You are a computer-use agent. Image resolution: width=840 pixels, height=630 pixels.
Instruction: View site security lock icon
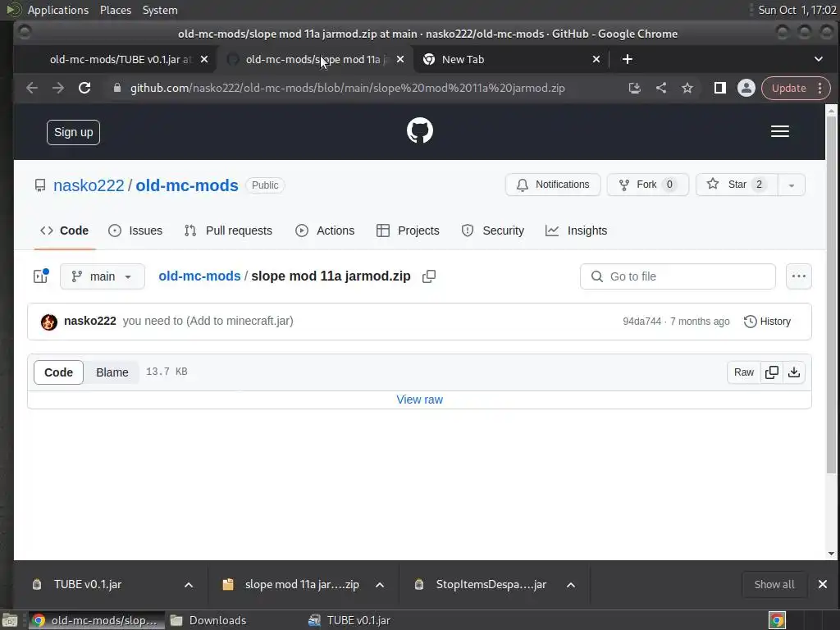click(117, 88)
